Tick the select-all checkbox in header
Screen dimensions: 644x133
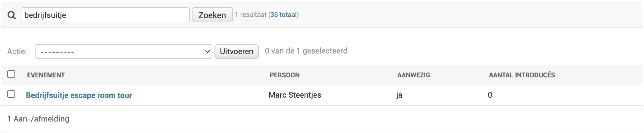coord(11,74)
